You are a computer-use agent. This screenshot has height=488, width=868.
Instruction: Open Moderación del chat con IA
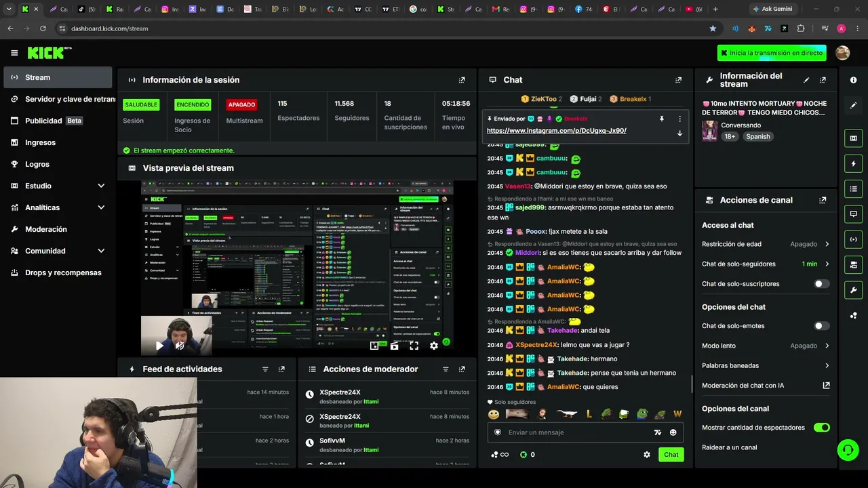pos(766,386)
